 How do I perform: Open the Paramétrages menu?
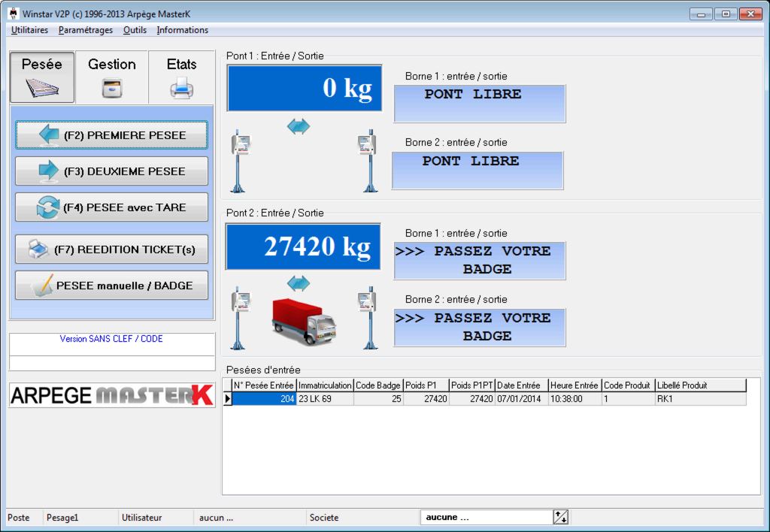tap(86, 30)
